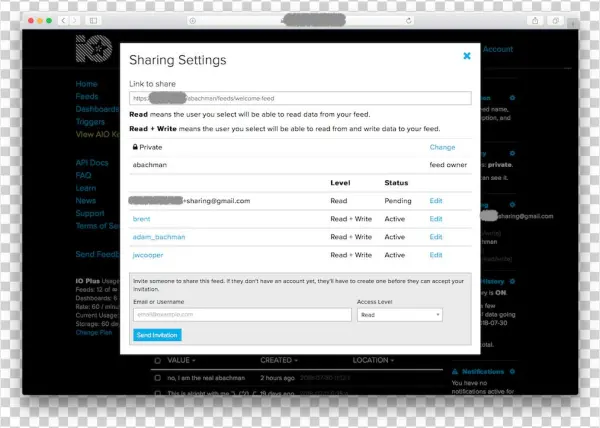Focus the Email or Username input field
This screenshot has height=428, width=600.
pyautogui.click(x=242, y=315)
